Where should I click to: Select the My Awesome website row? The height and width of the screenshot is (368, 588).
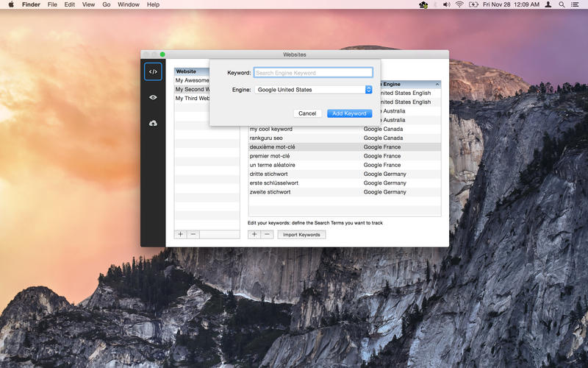point(192,80)
